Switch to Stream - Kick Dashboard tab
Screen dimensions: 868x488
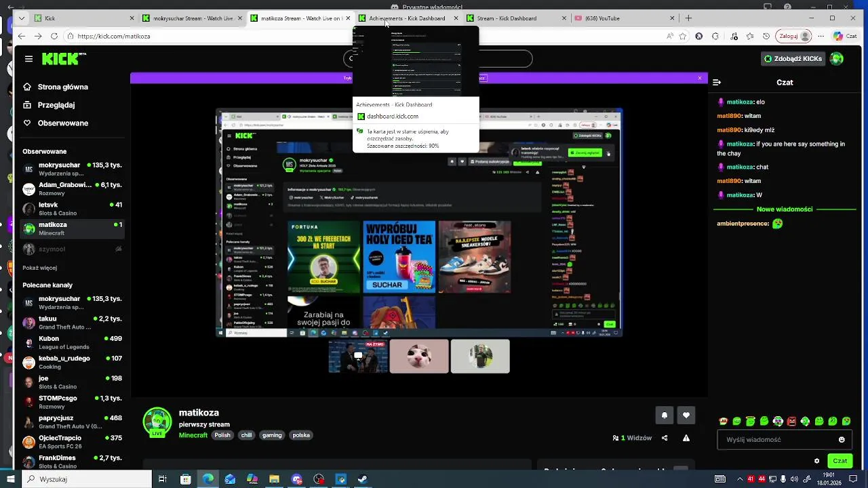click(516, 18)
